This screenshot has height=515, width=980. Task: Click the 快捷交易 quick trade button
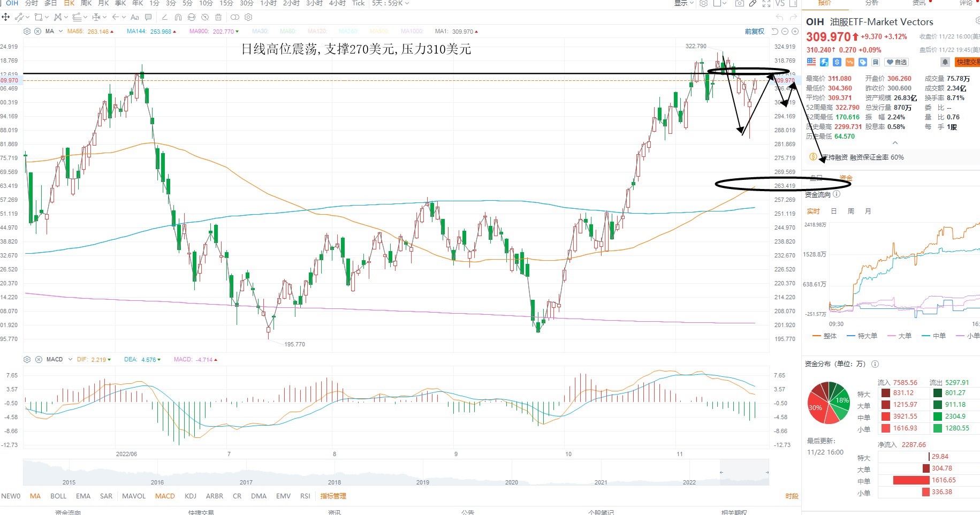[x=968, y=62]
